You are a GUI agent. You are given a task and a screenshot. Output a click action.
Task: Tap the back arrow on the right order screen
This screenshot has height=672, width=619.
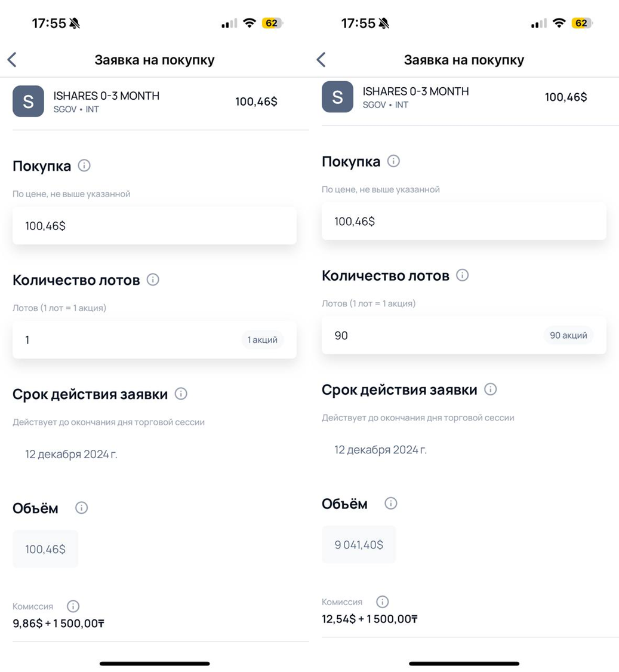321,60
